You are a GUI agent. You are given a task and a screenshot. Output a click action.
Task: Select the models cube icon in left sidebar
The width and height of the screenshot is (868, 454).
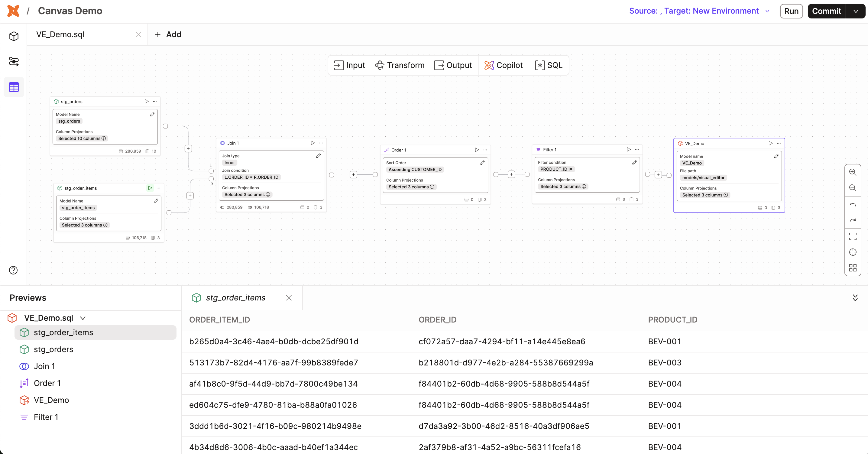(x=14, y=36)
